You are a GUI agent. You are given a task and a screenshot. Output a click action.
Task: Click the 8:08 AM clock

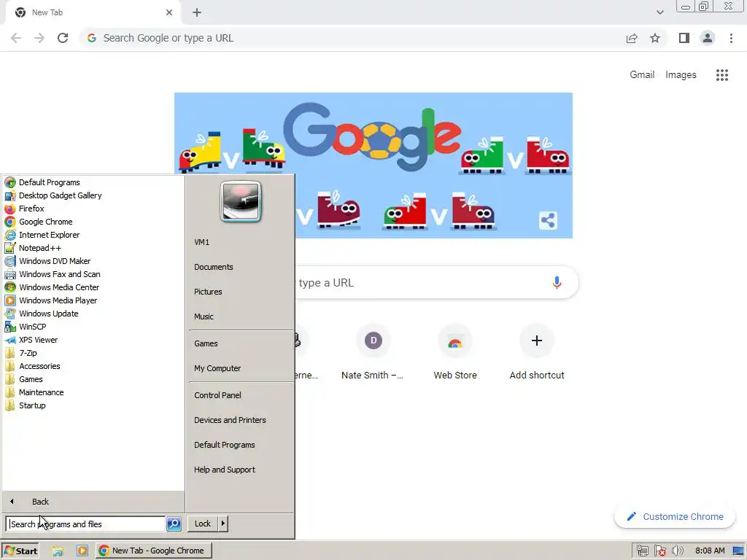pyautogui.click(x=710, y=551)
